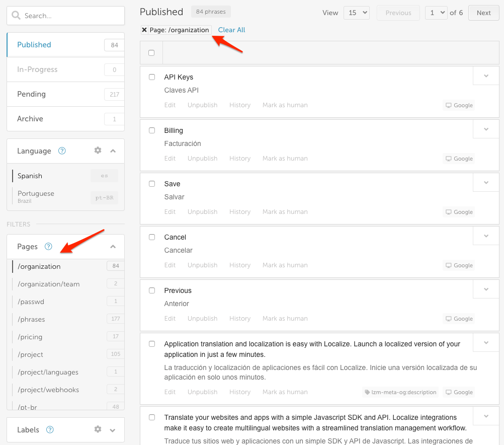Expand the Billing phrase chevron
The height and width of the screenshot is (445, 504).
[x=486, y=129]
